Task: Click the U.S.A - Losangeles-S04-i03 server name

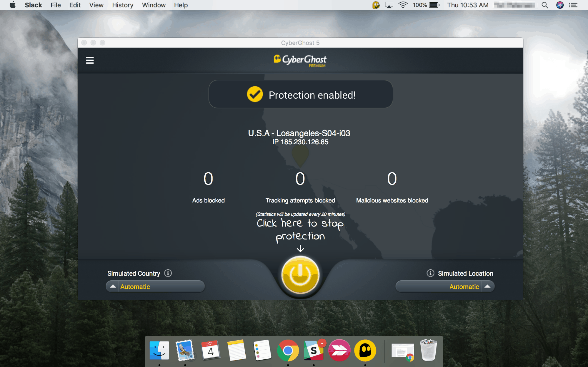Action: 299,133
